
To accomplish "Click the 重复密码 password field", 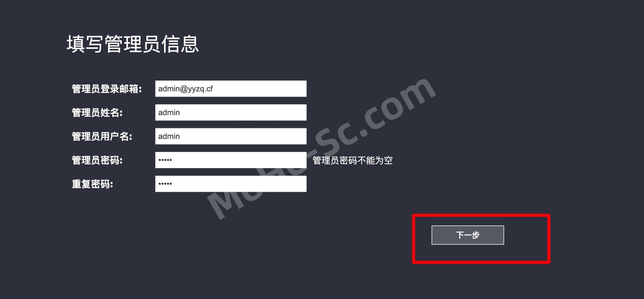I will click(x=231, y=184).
